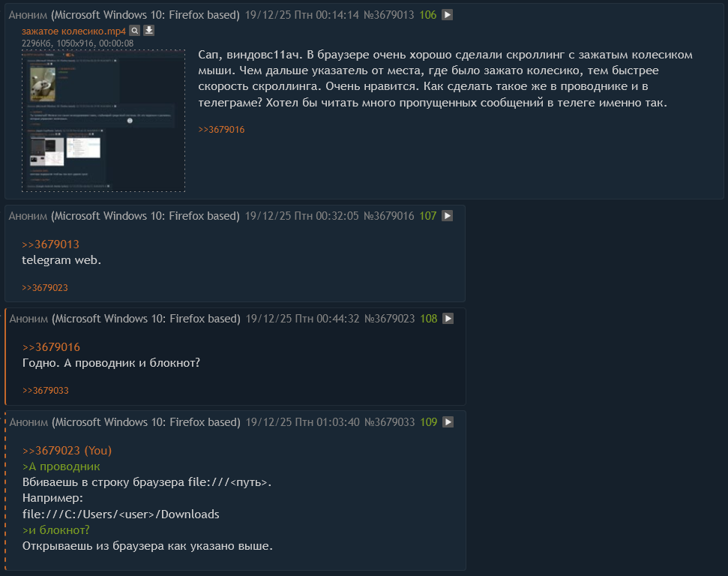Click post number №3679016
The image size is (728, 576).
(388, 216)
